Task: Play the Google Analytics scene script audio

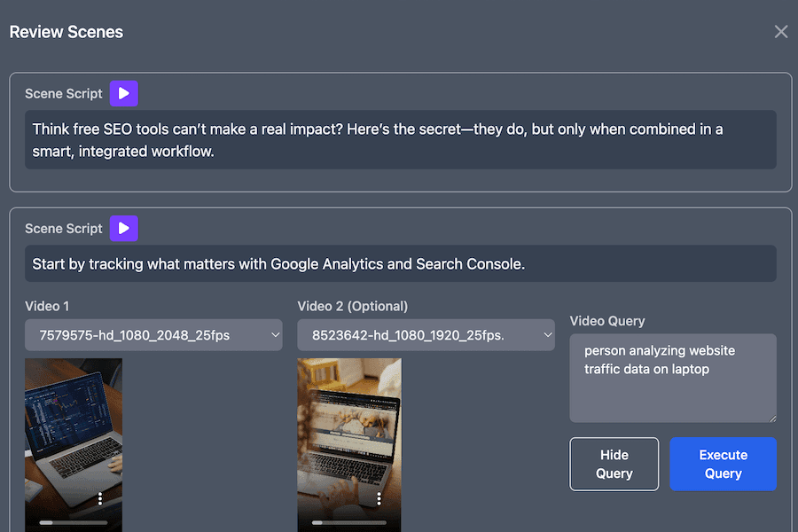Action: [124, 228]
